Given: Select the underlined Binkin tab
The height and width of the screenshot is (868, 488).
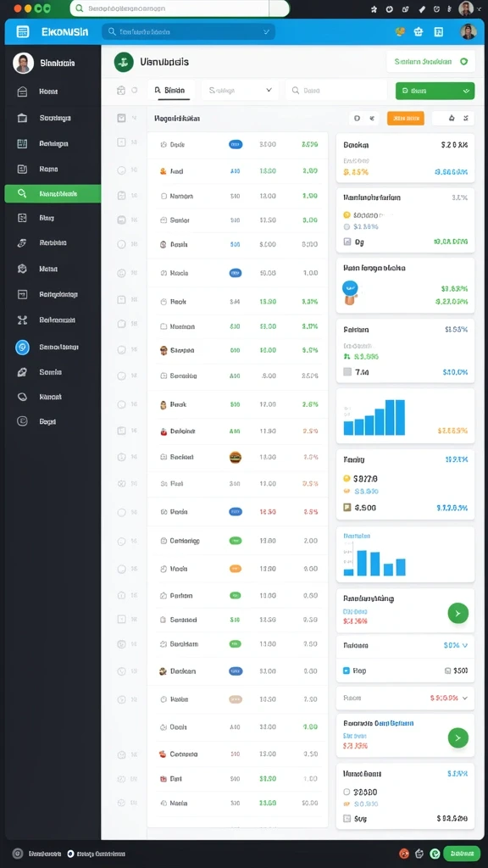Looking at the screenshot, I should coord(169,90).
